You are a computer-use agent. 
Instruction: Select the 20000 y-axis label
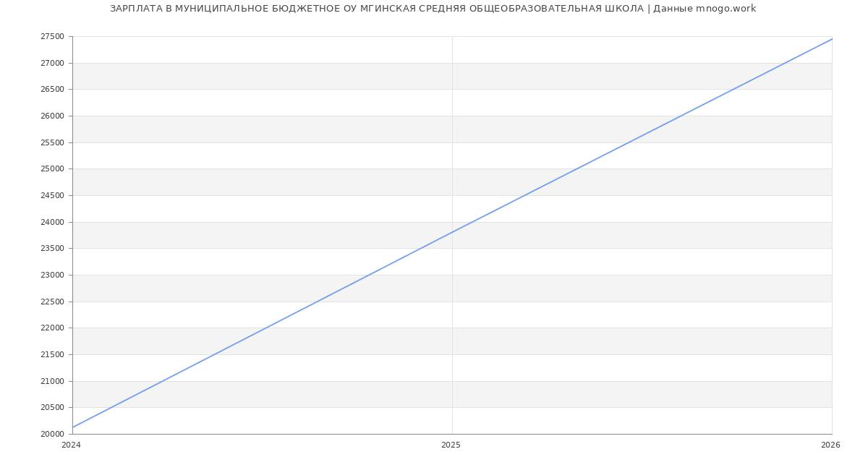pos(52,435)
